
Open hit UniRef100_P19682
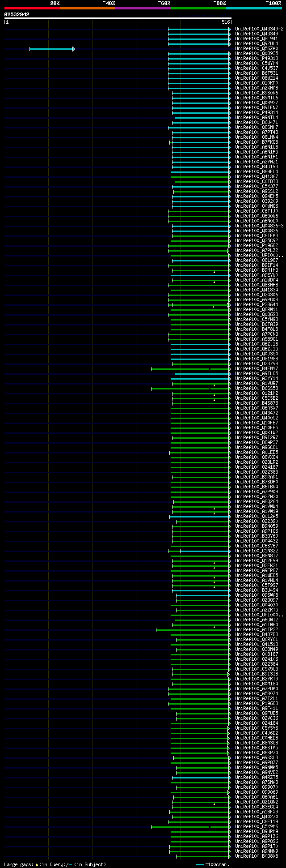[257, 246]
